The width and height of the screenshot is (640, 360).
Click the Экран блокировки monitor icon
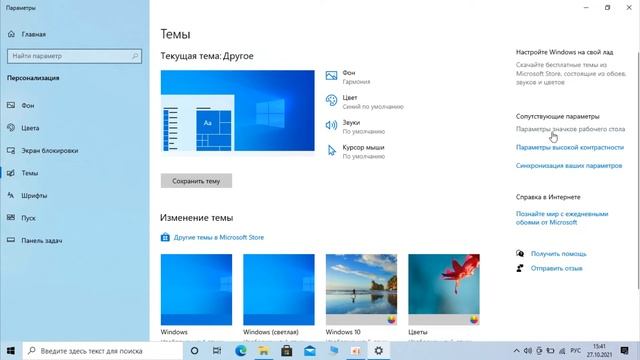[x=11, y=150]
